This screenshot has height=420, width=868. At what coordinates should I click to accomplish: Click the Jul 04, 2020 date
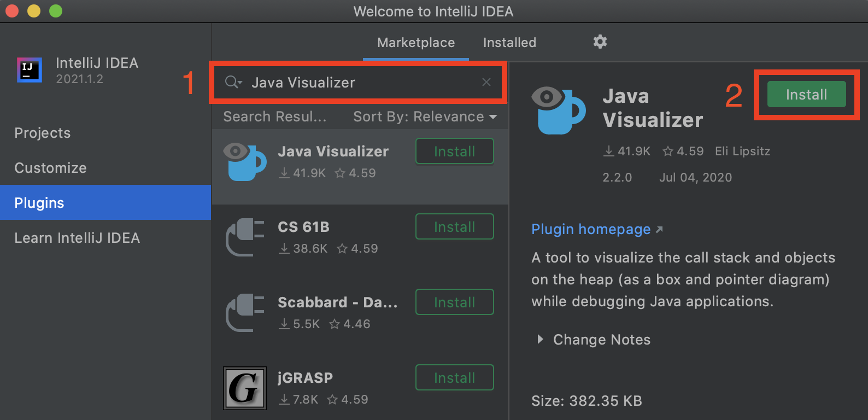[x=695, y=177]
